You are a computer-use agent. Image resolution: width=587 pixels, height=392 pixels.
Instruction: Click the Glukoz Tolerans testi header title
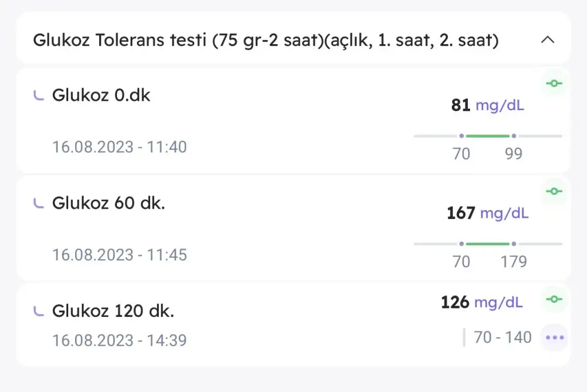[265, 41]
